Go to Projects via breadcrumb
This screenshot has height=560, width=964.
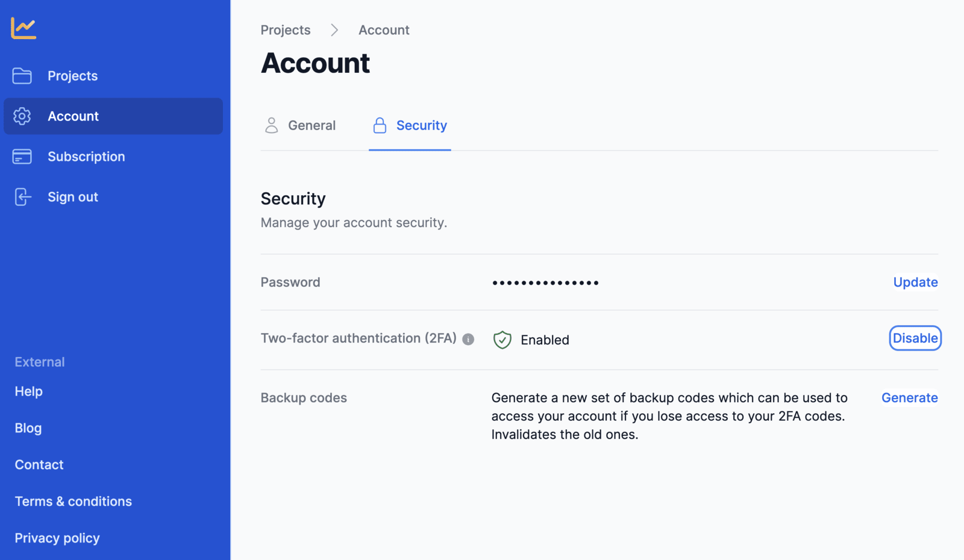pos(286,30)
